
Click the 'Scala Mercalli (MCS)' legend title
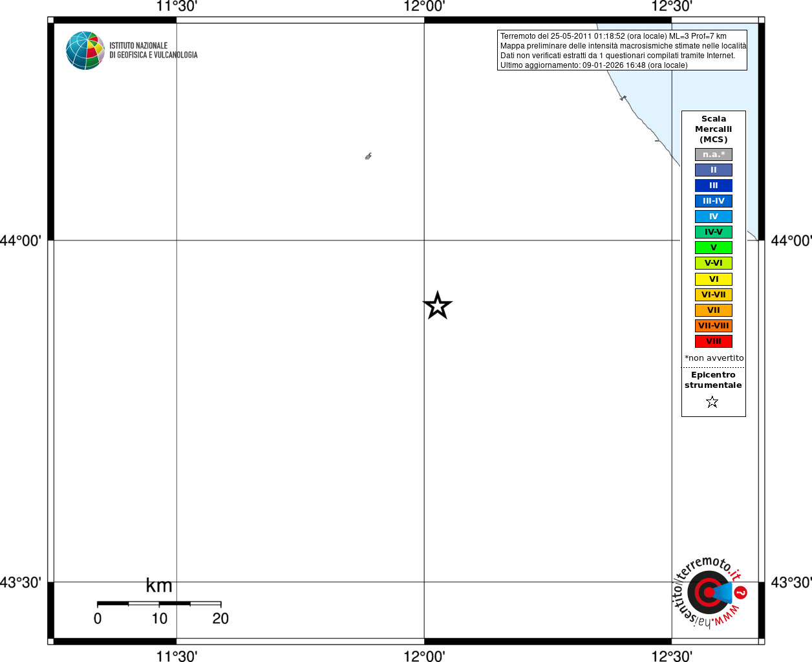[714, 129]
